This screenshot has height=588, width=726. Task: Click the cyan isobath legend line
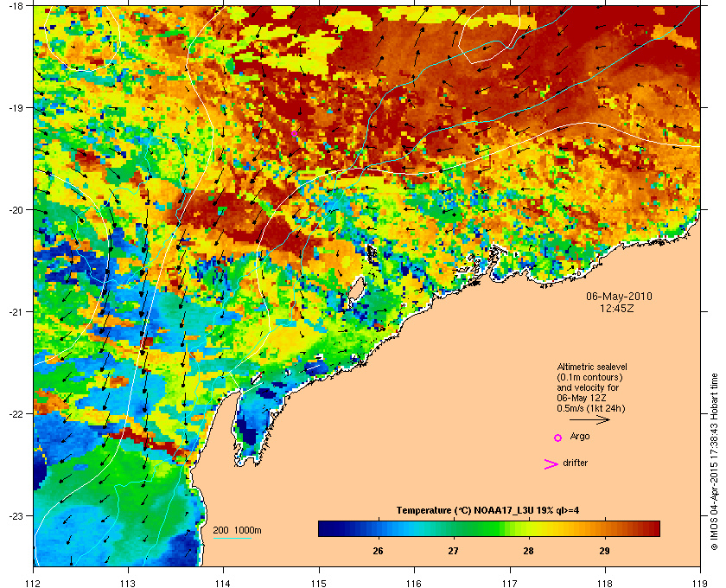pyautogui.click(x=232, y=539)
